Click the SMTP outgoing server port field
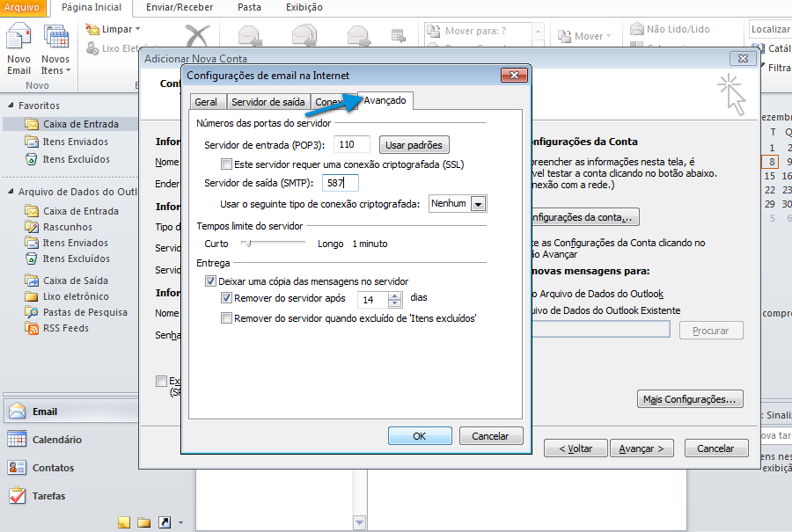This screenshot has width=792, height=532. 341,183
